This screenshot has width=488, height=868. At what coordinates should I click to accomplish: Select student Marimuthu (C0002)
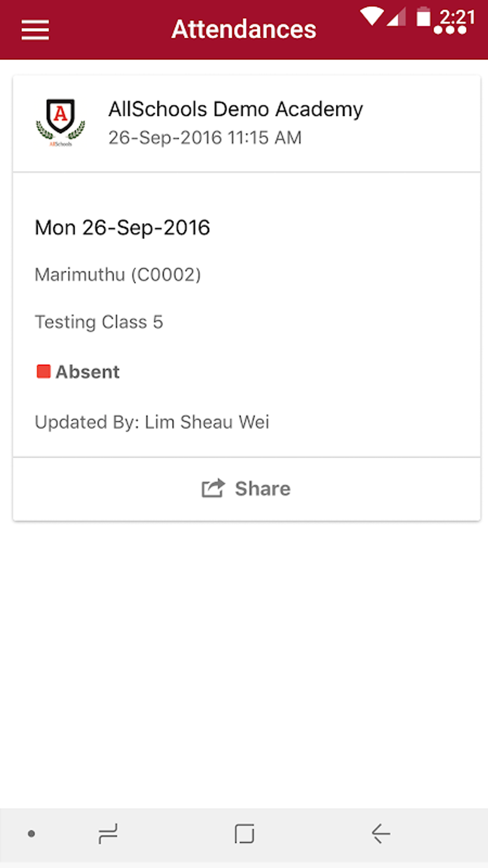click(118, 275)
